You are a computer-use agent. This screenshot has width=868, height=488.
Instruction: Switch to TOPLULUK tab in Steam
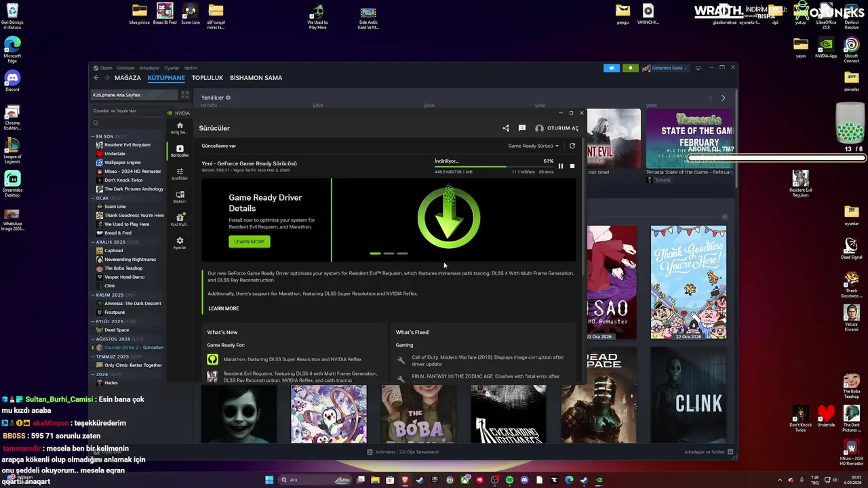208,78
